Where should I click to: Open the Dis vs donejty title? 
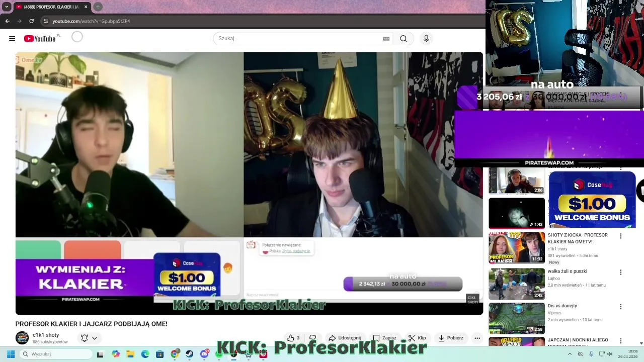tap(562, 306)
